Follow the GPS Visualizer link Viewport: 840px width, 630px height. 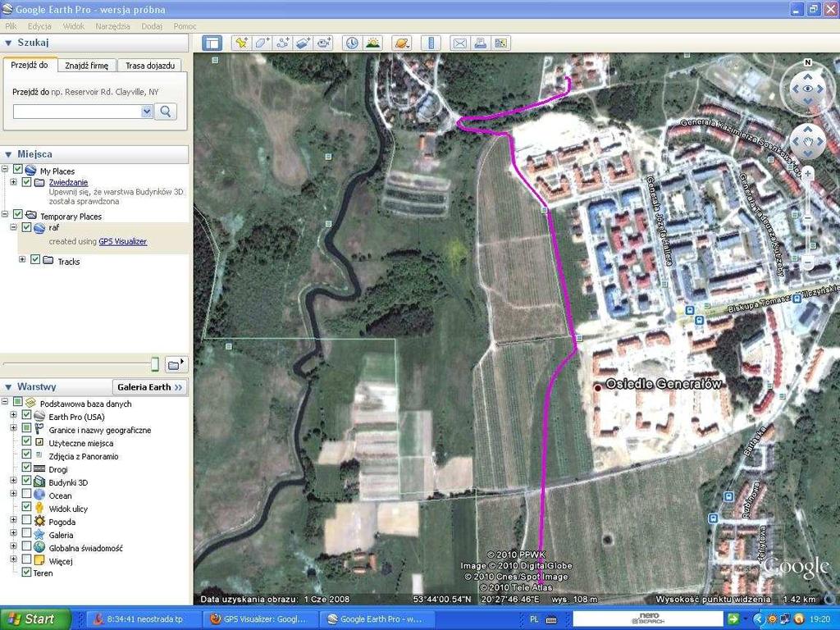click(123, 242)
